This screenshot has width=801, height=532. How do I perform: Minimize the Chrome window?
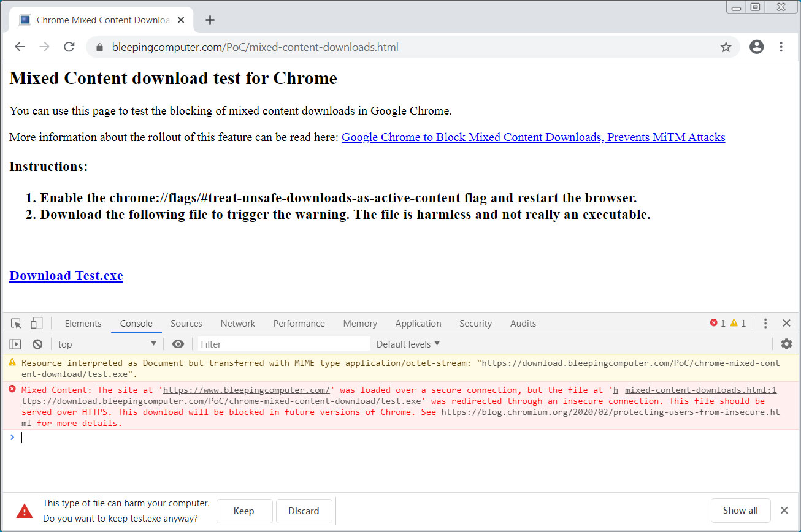(x=737, y=7)
